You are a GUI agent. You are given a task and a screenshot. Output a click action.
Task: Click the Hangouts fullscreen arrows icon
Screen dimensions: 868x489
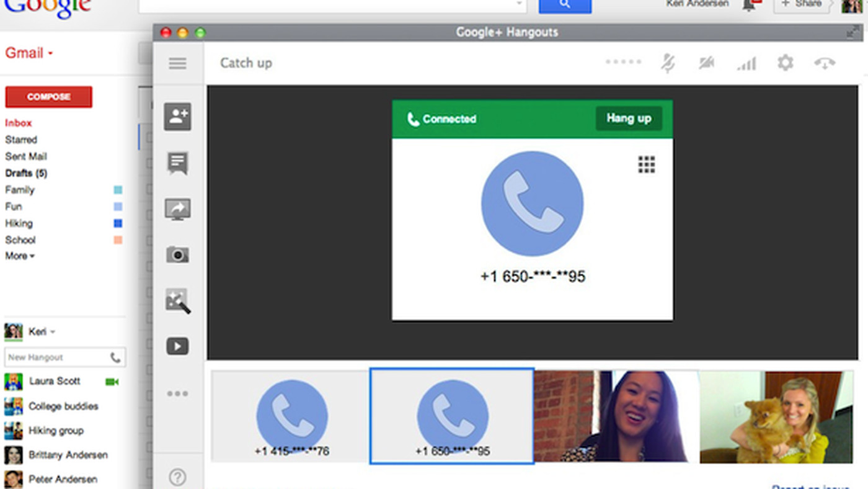853,33
